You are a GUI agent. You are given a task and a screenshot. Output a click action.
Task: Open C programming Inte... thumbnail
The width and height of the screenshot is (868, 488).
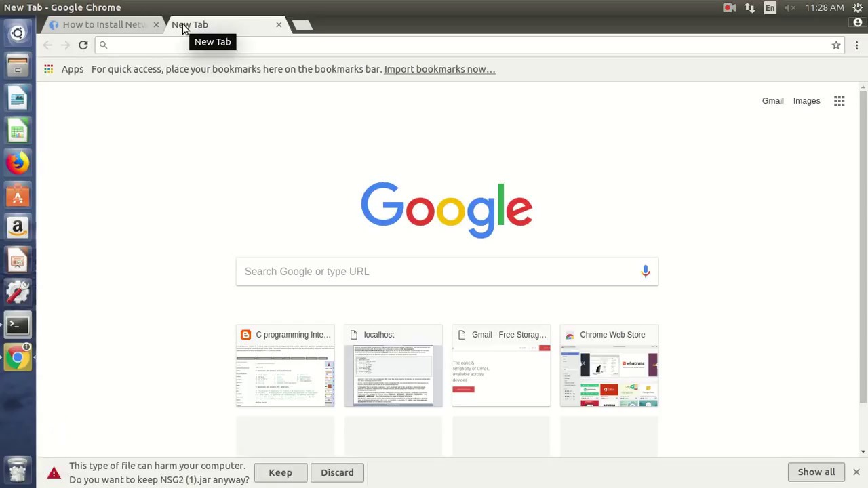285,366
